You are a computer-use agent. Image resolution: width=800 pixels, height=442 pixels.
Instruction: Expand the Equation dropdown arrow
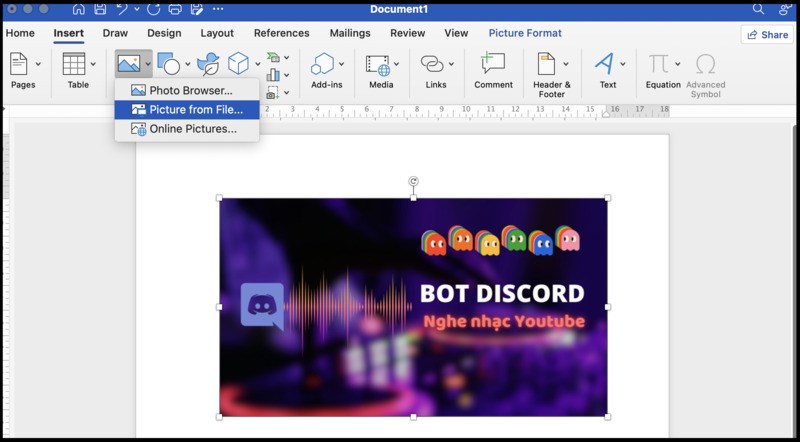678,64
